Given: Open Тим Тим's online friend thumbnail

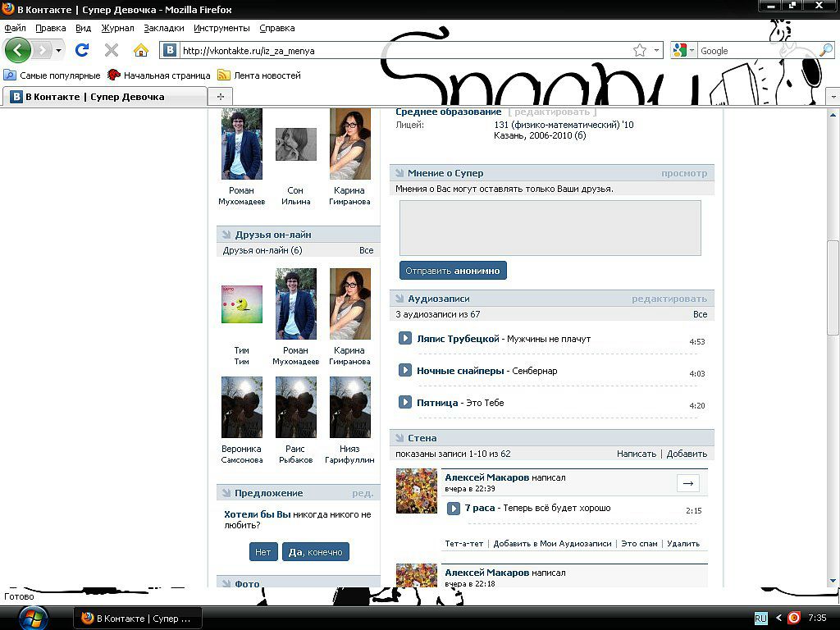Looking at the screenshot, I should (242, 304).
